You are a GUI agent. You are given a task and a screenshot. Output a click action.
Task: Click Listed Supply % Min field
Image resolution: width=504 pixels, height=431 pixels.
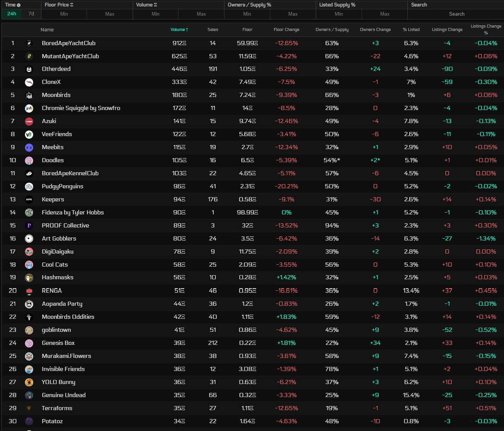[339, 14]
